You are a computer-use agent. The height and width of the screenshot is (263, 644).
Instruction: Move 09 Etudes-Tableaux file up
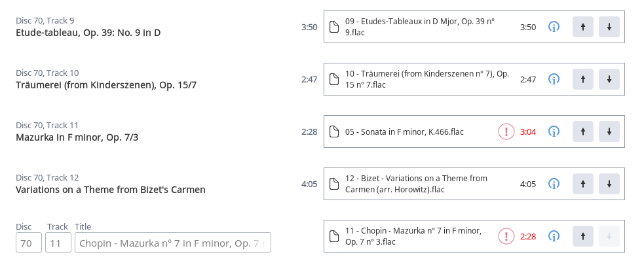[x=583, y=27]
